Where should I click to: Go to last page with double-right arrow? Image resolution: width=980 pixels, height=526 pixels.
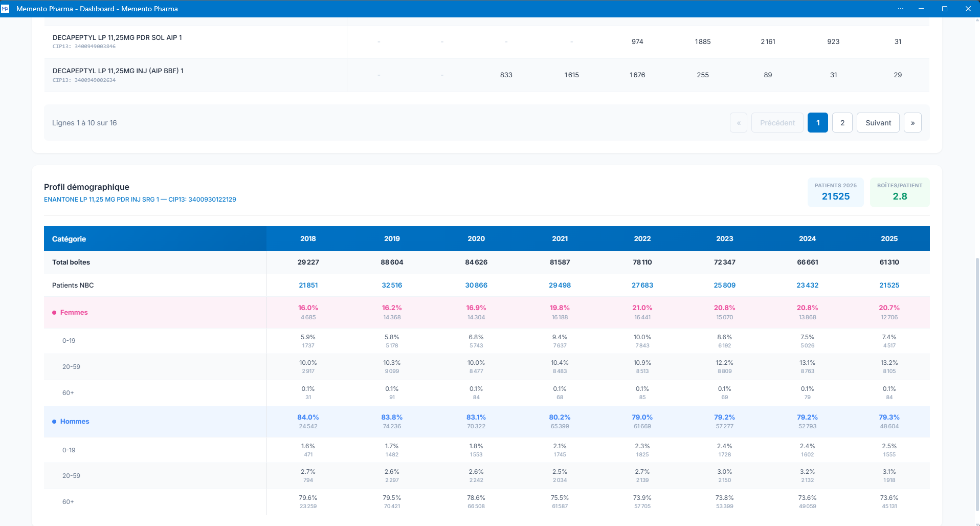coord(912,123)
